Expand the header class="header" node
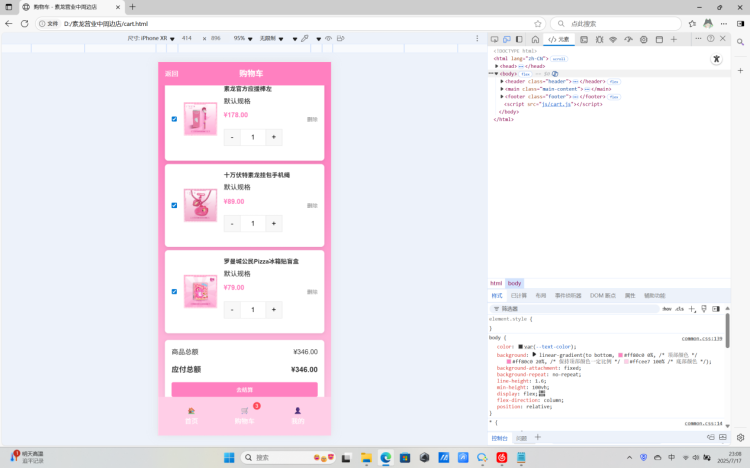This screenshot has width=750, height=468. tap(502, 81)
